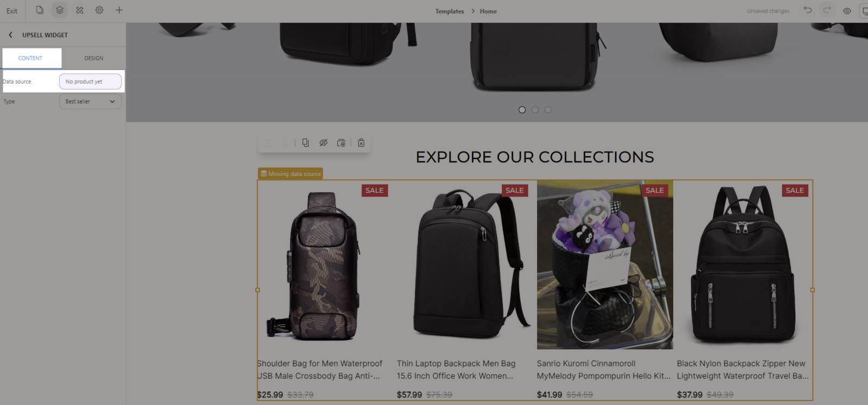Toggle preview with the eye icon
Viewport: 868px width, 405px height.
coord(847,11)
